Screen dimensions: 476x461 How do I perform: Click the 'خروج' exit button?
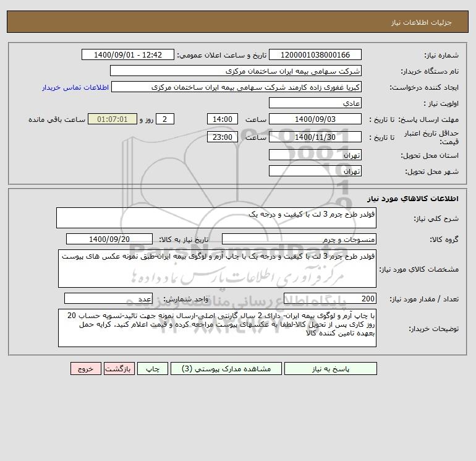(85, 368)
